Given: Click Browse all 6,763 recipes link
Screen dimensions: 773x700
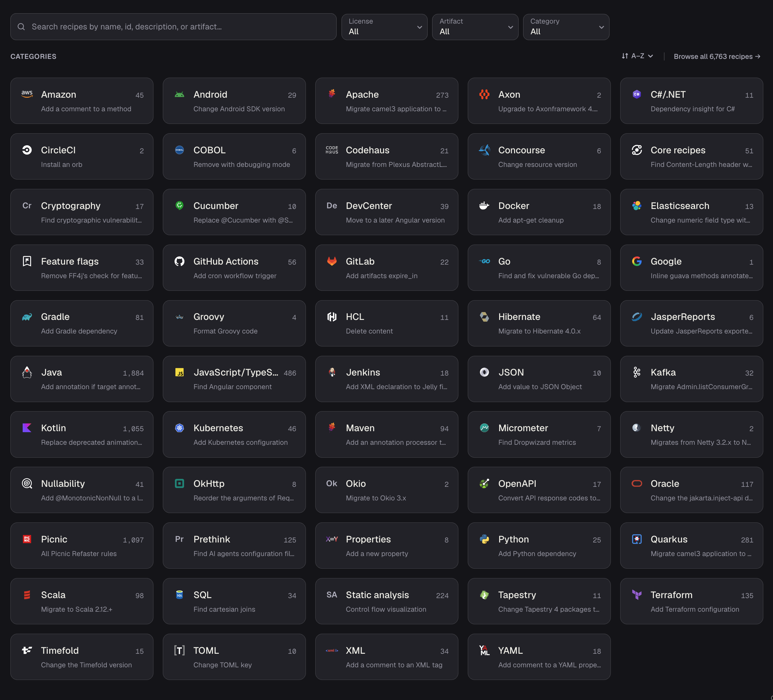Looking at the screenshot, I should coord(717,56).
